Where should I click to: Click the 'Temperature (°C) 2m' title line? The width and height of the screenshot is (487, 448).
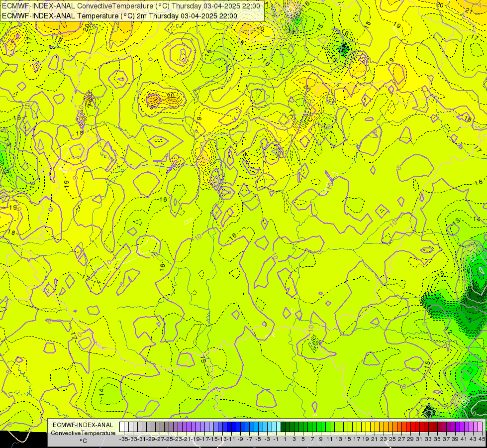tap(119, 16)
